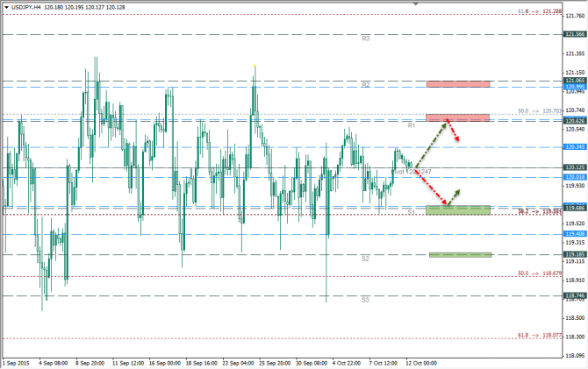Click the 118.910 value on price scale
Image resolution: width=588 pixels, height=369 pixels.
[575, 280]
